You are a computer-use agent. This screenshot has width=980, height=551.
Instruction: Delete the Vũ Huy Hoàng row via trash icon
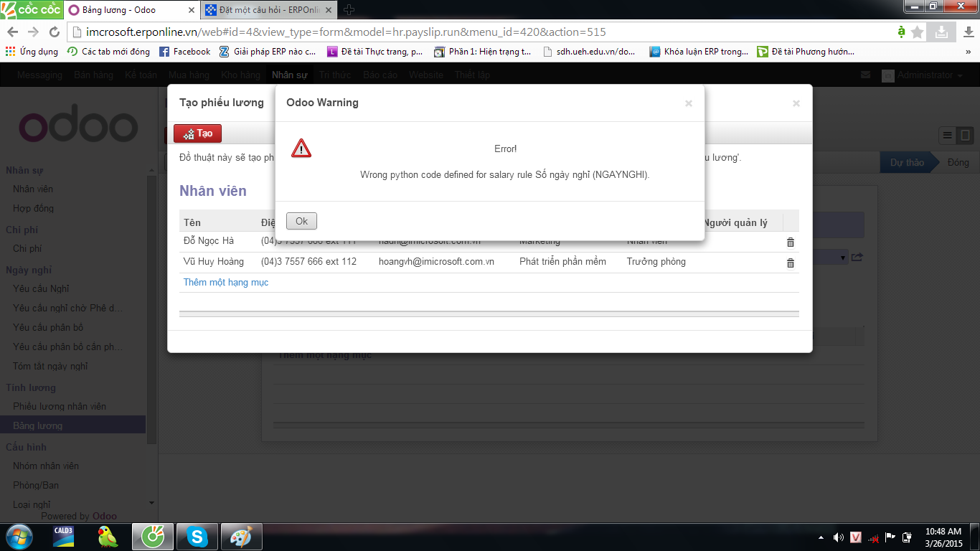coord(791,263)
